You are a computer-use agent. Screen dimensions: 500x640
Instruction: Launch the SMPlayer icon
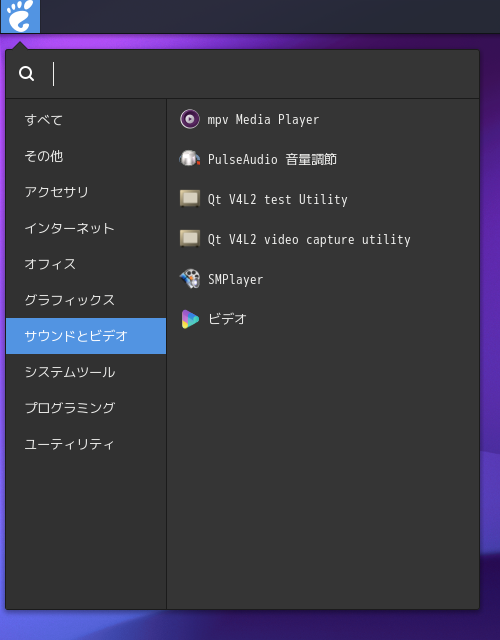pyautogui.click(x=190, y=279)
